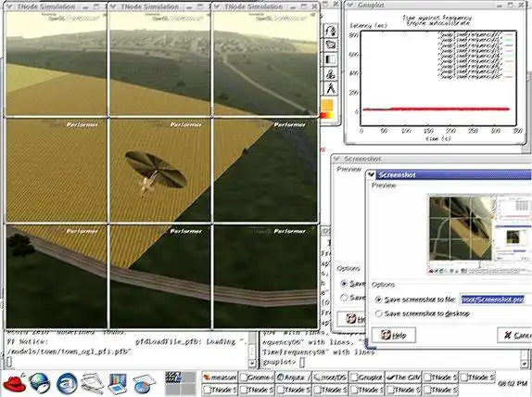Open the Red Hat main menu
532x397 pixels.
point(14,383)
